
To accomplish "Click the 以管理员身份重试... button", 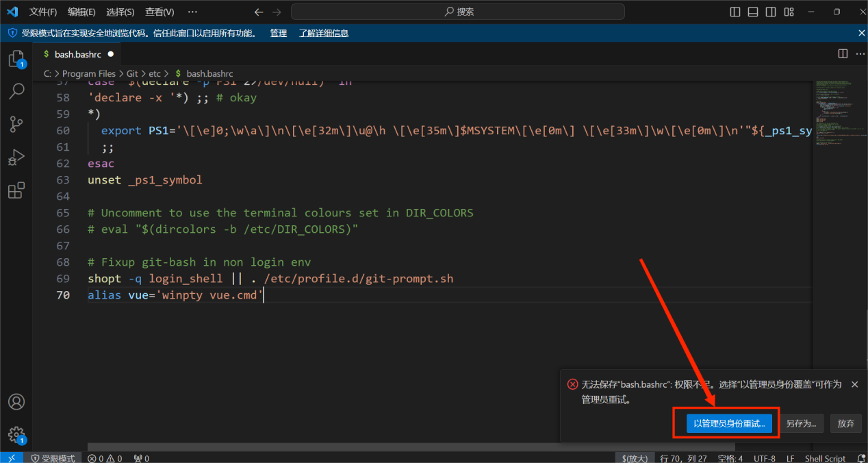I will point(729,423).
